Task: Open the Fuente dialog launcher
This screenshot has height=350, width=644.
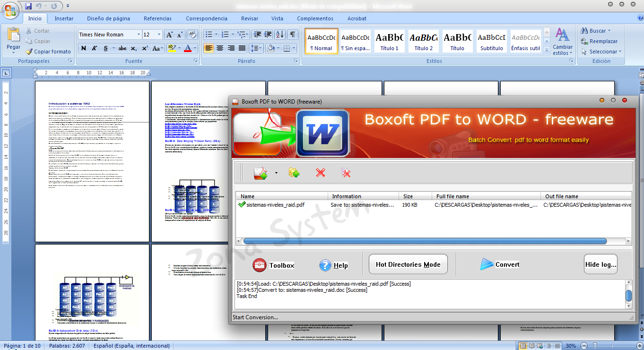Action: point(194,61)
